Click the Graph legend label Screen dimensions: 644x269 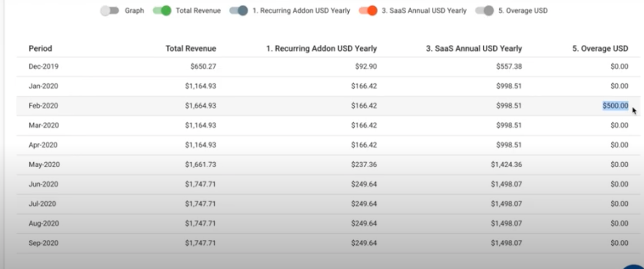pyautogui.click(x=134, y=11)
